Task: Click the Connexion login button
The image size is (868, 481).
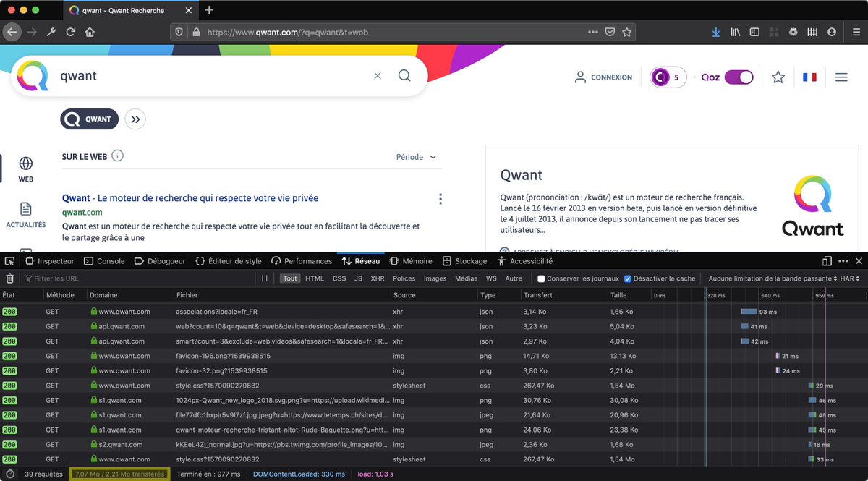Action: 603,77
